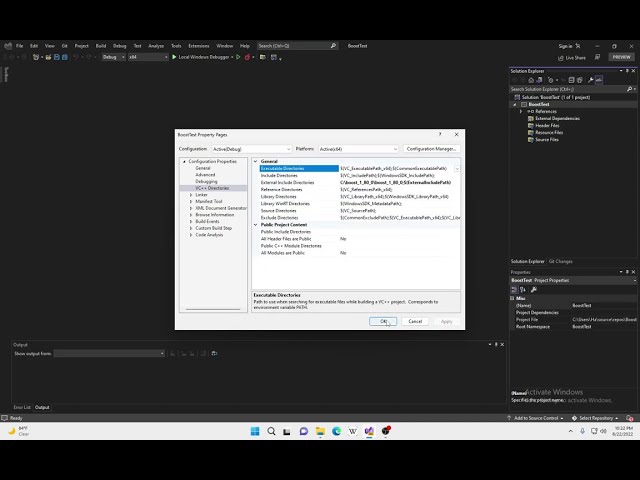Screen dimensions: 640x480
Task: Click the Windows Start button
Action: click(255, 431)
